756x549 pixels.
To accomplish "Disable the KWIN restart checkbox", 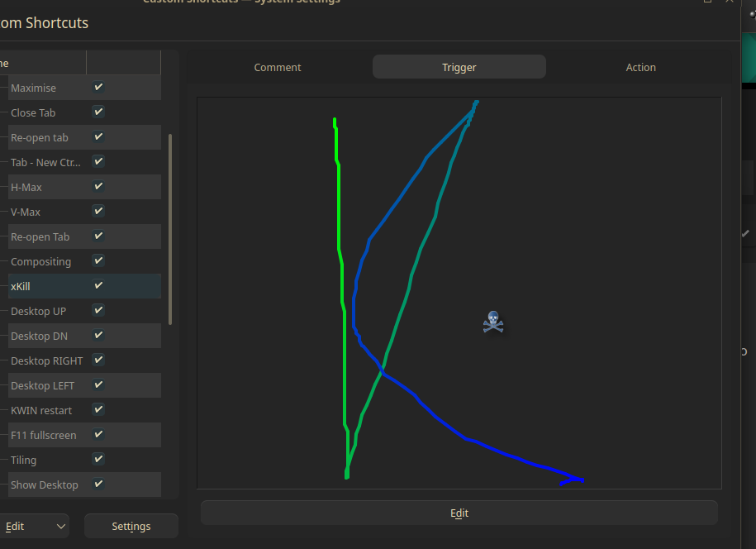I will pyautogui.click(x=98, y=409).
